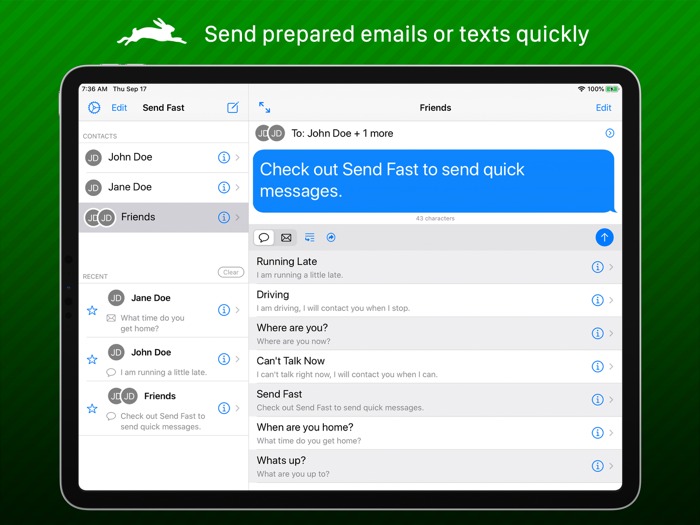The image size is (700, 525).
Task: Show info for recent John Doe message
Action: coord(224,359)
